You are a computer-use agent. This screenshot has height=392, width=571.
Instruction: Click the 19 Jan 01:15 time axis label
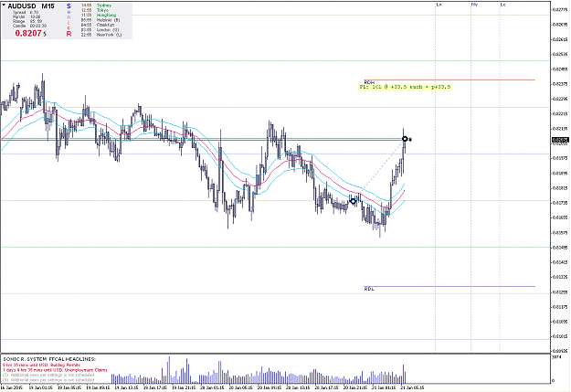click(x=40, y=388)
